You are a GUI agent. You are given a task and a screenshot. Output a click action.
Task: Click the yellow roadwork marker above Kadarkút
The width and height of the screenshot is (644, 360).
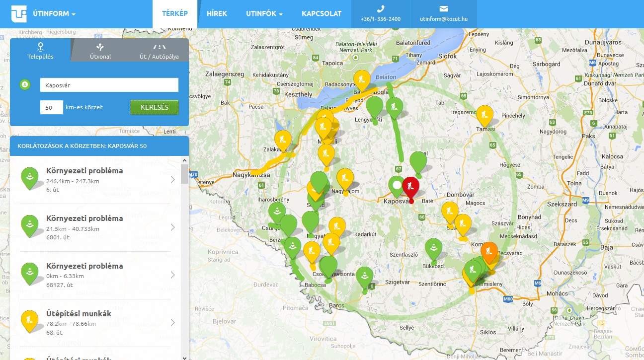point(337,227)
